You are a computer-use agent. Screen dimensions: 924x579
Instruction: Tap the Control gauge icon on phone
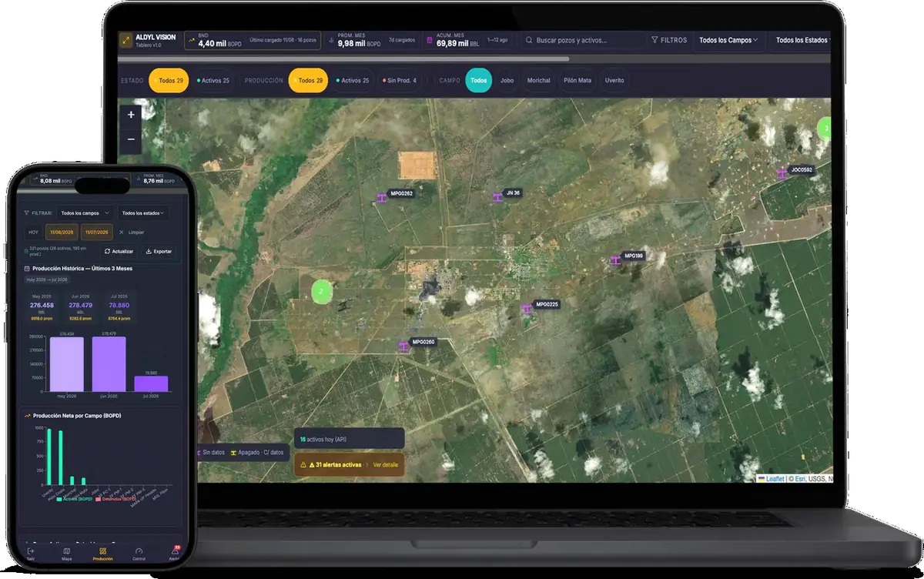tap(139, 551)
